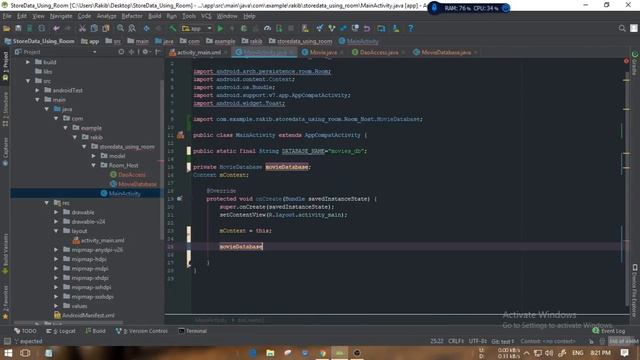Open the Windows Start menu

point(8,353)
